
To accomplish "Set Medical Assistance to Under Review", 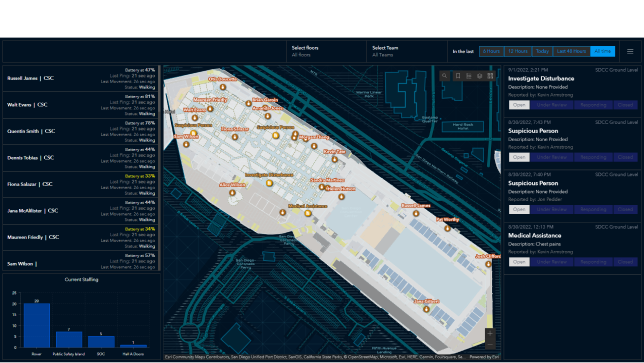I will [x=552, y=262].
